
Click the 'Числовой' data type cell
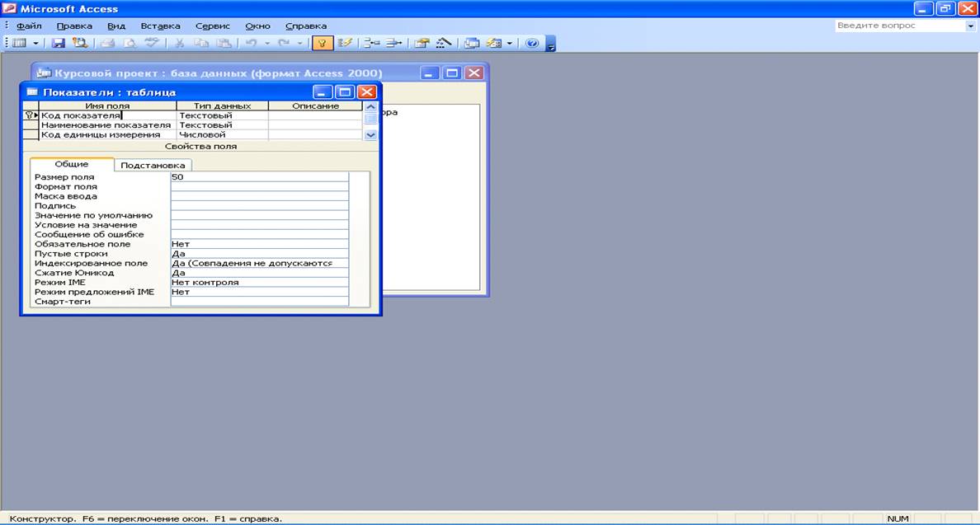223,135
